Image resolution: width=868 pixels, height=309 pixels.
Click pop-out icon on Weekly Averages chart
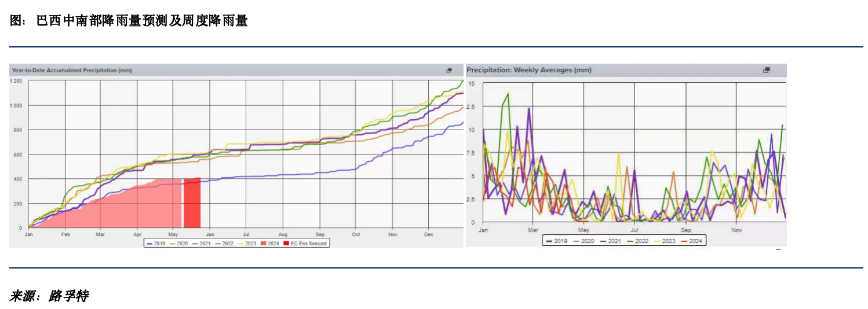point(766,70)
